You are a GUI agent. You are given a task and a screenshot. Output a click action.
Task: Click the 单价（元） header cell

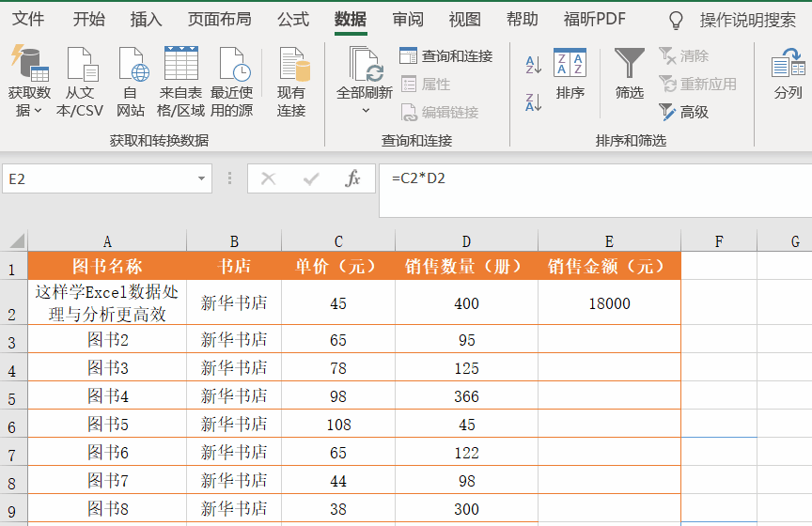pyautogui.click(x=338, y=266)
